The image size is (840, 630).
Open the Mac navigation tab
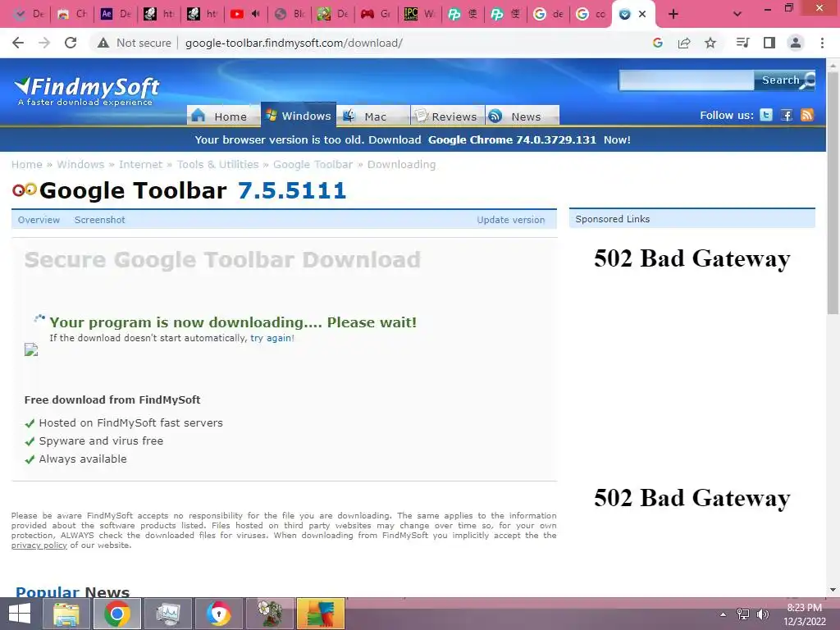tap(373, 116)
